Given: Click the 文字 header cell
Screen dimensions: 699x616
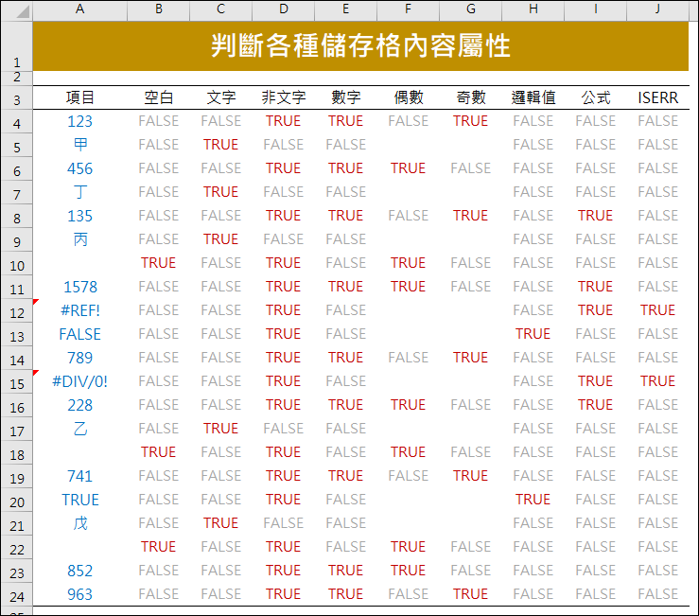Looking at the screenshot, I should [220, 97].
